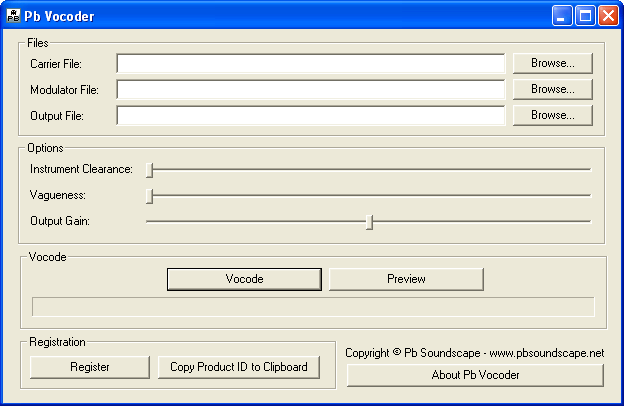
Task: Minimize the Pb Vocoder window
Action: pyautogui.click(x=562, y=16)
